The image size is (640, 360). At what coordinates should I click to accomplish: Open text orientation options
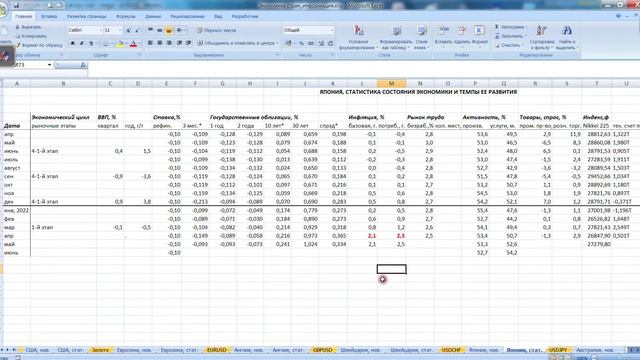(181, 30)
